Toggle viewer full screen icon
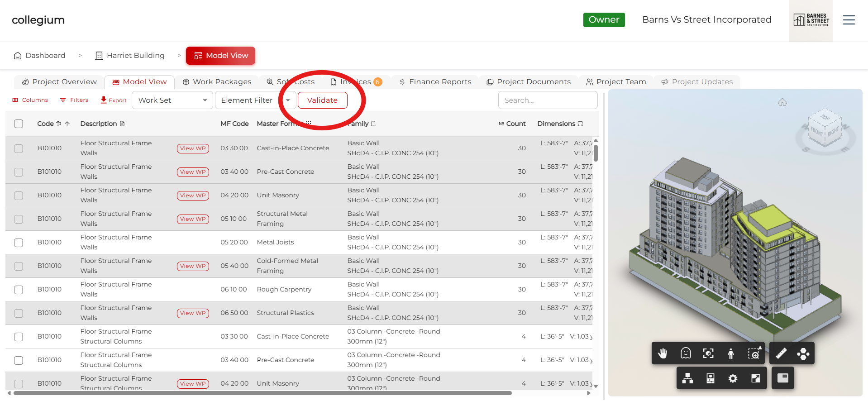Viewport: 868px width, 401px height. [x=756, y=378]
